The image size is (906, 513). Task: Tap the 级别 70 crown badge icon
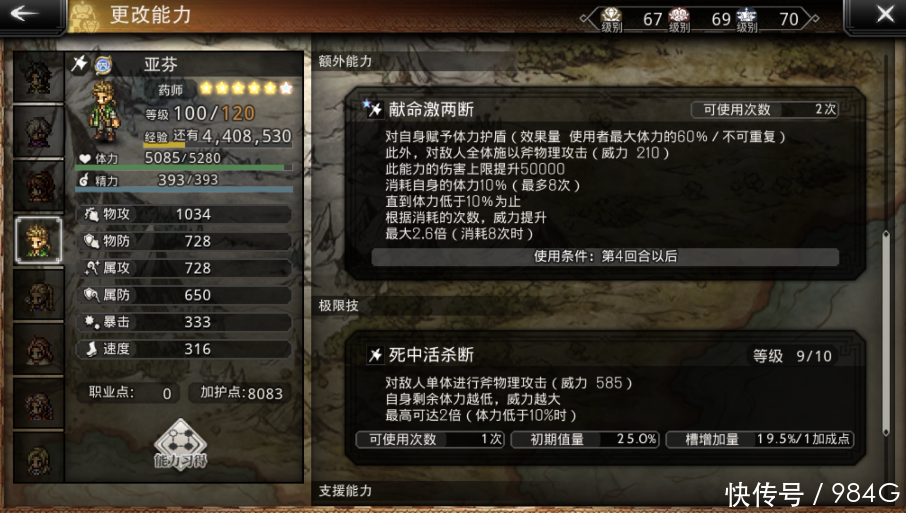(x=747, y=19)
